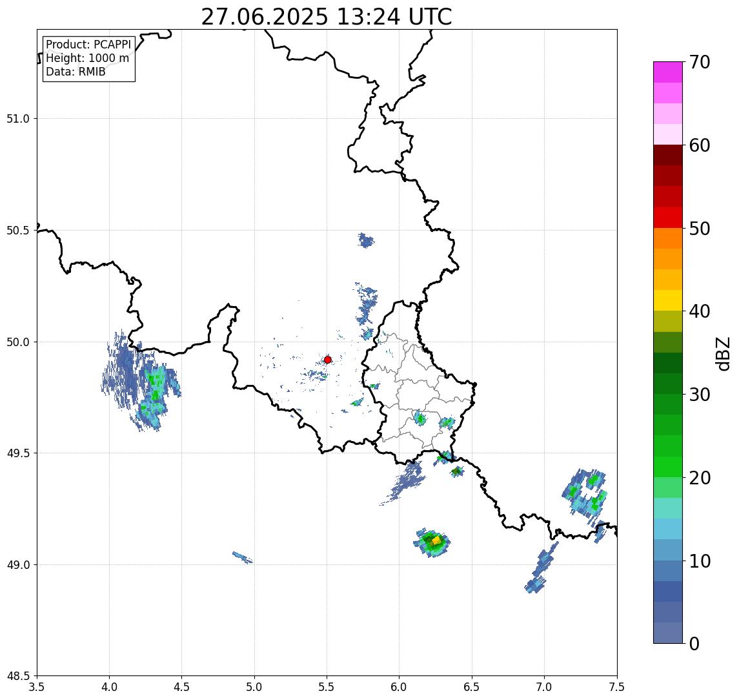Screen dimensions: 739x700
Task: Click latitude axis label 51.0
Action: coord(18,119)
